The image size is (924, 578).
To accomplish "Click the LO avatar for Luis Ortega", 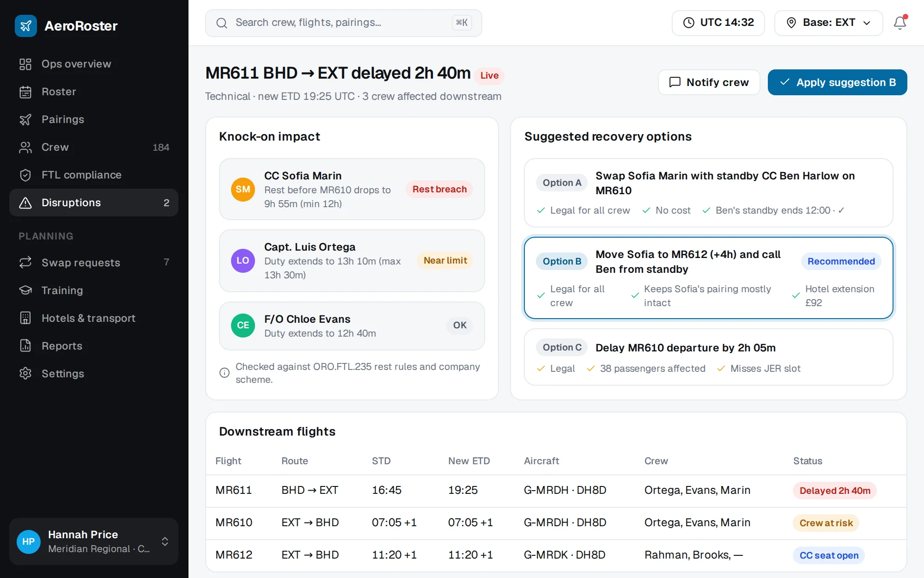I will tap(243, 260).
